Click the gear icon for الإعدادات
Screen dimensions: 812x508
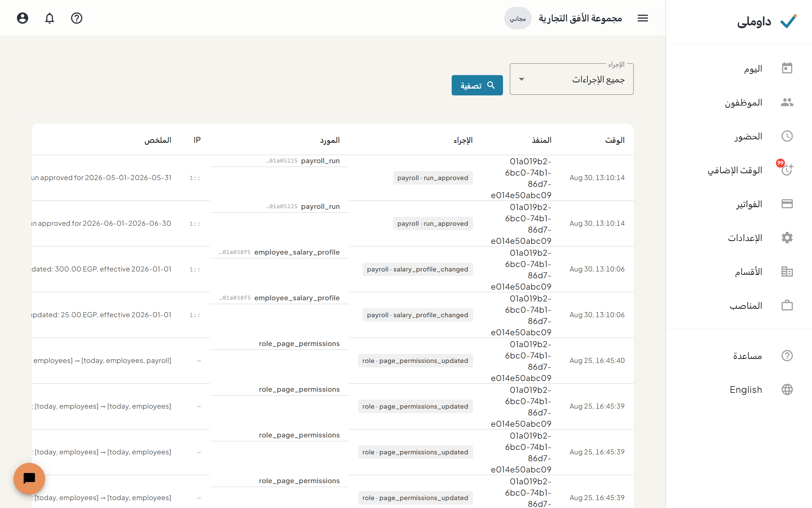[x=787, y=238]
